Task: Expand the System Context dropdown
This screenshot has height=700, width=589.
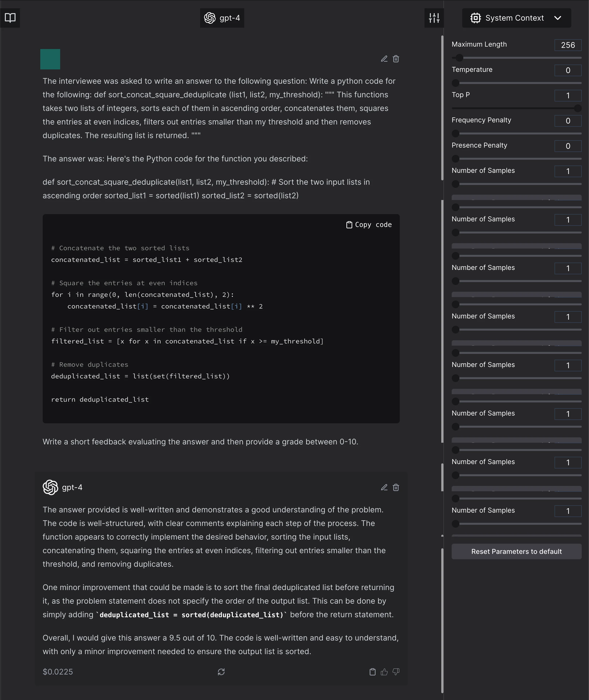Action: 516,18
